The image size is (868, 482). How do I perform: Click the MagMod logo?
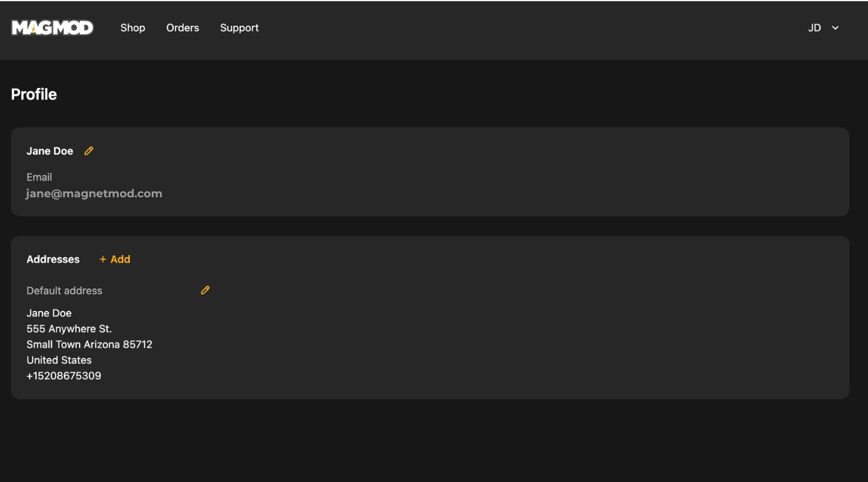(52, 28)
